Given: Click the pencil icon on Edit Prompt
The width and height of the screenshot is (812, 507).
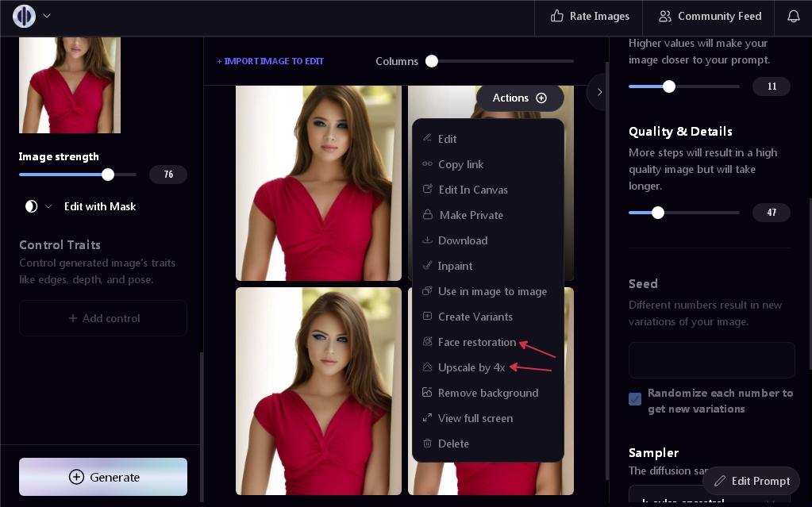Looking at the screenshot, I should point(720,481).
